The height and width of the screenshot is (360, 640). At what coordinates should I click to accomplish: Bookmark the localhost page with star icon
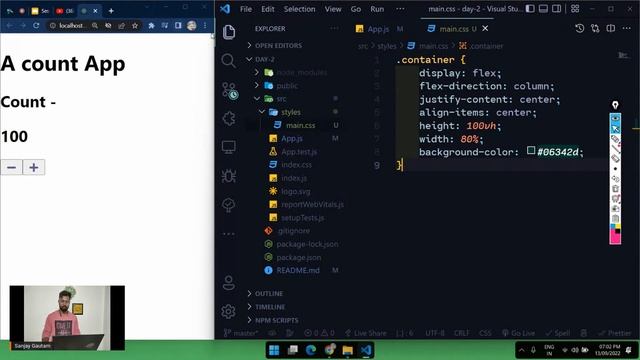tap(135, 25)
